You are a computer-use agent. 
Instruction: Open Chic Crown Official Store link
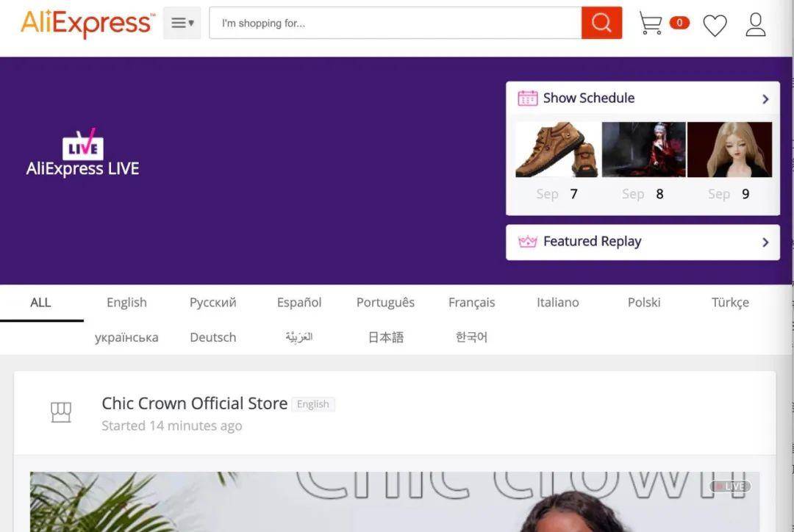coord(194,403)
